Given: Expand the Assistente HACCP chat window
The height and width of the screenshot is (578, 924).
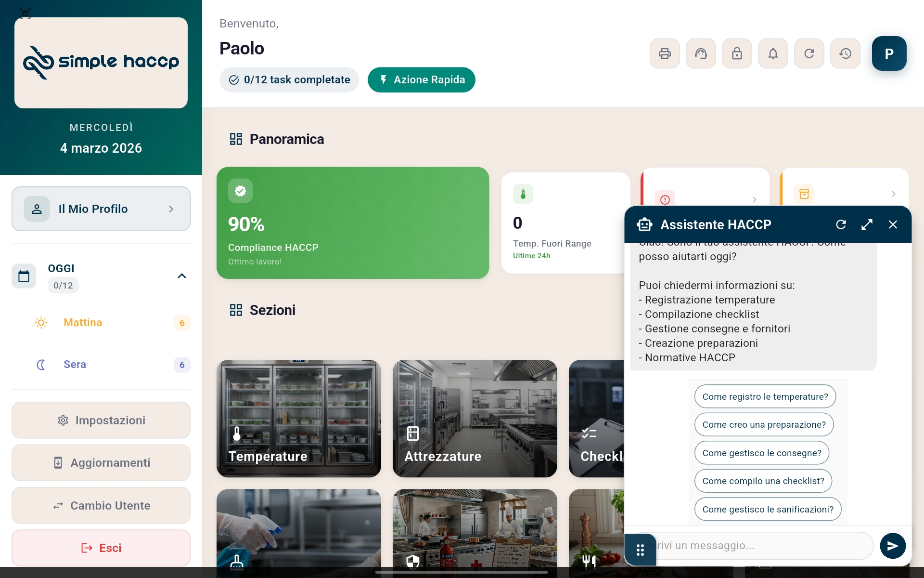Looking at the screenshot, I should point(867,224).
